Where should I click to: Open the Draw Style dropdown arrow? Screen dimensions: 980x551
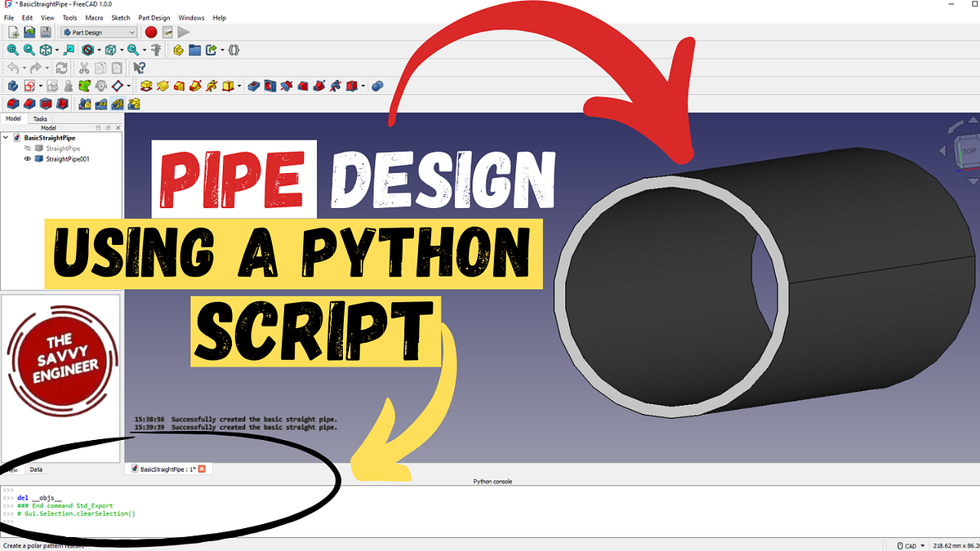[x=99, y=50]
